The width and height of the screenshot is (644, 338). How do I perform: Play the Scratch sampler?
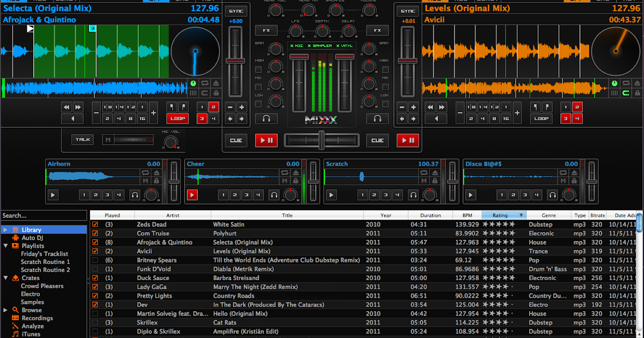point(331,195)
